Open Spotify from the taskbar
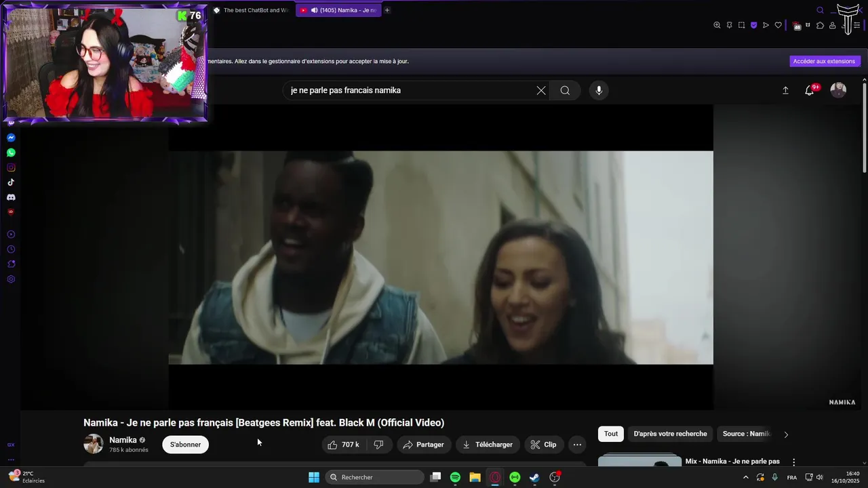The height and width of the screenshot is (488, 868). tap(456, 477)
